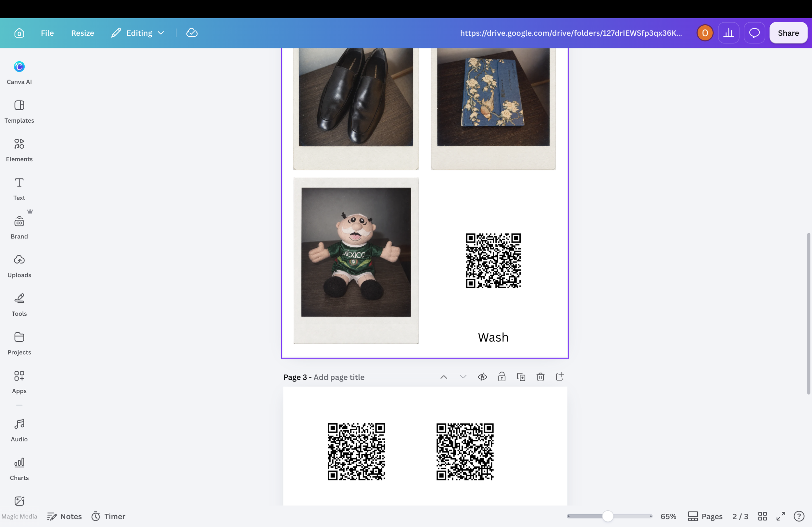812x527 pixels.
Task: Start the Timer
Action: [108, 516]
